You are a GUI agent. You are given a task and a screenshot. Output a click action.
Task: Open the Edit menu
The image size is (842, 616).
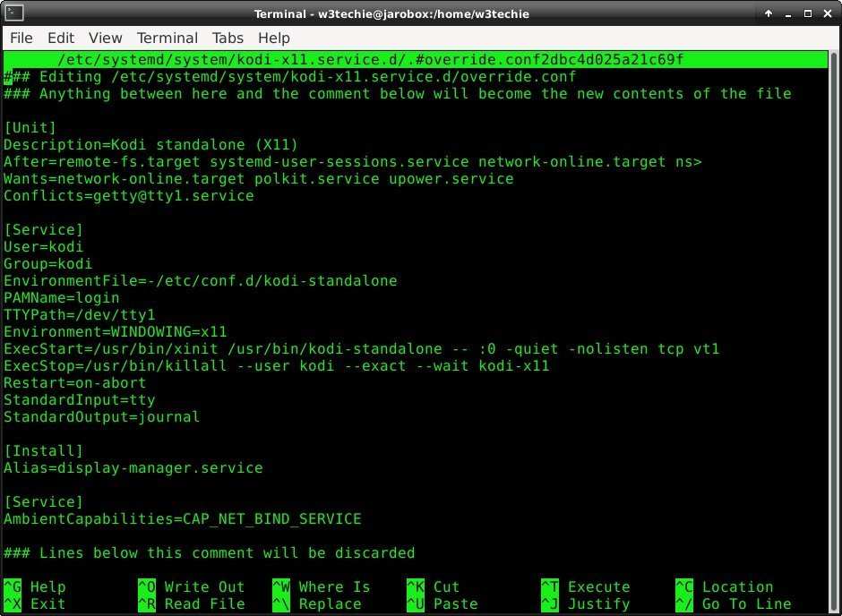point(60,38)
